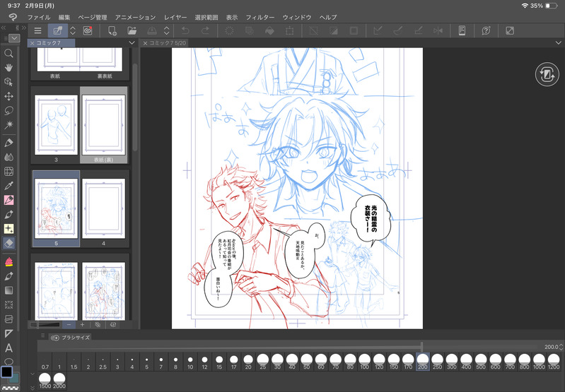Select the Gradient tool

(x=8, y=290)
